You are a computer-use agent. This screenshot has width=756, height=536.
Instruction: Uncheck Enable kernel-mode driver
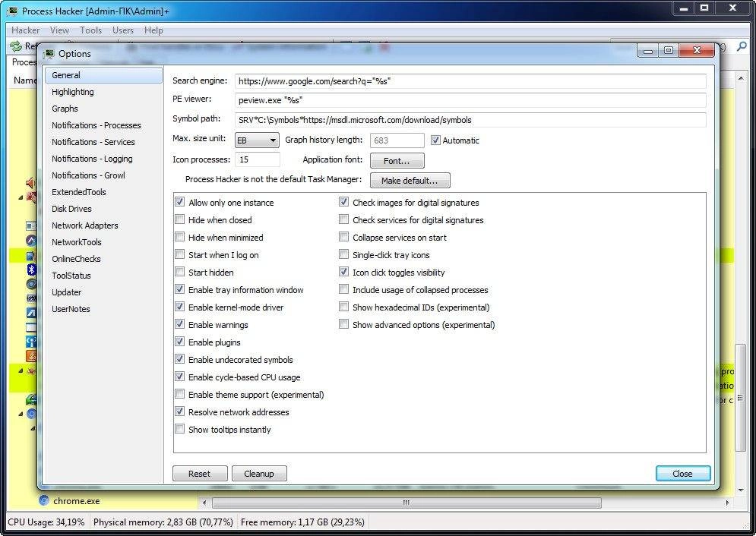click(x=179, y=307)
